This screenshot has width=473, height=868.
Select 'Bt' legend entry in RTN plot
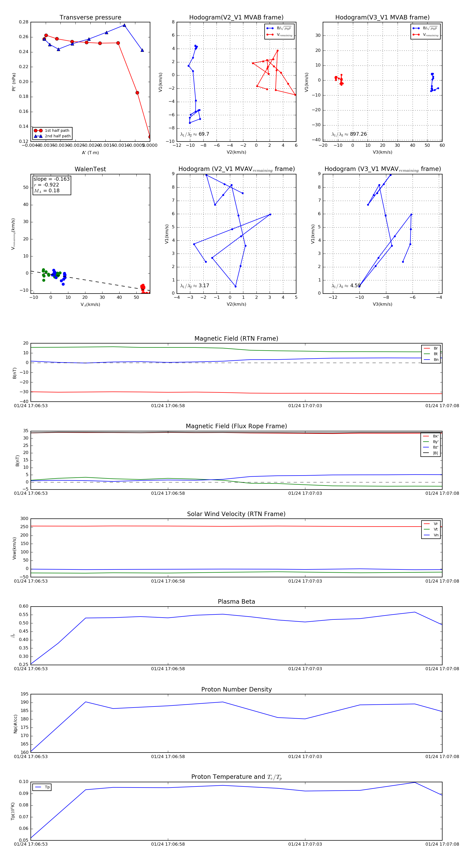click(431, 354)
